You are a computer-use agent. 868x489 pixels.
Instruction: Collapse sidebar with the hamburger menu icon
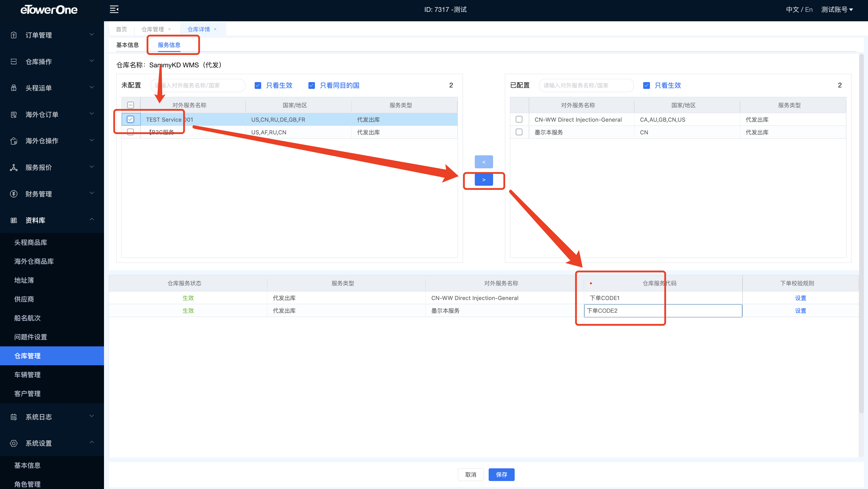click(114, 9)
